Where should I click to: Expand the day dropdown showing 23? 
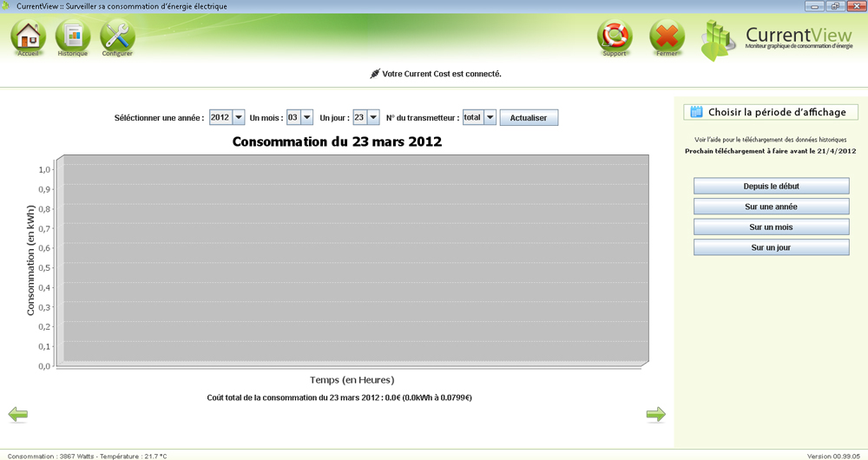tap(372, 117)
